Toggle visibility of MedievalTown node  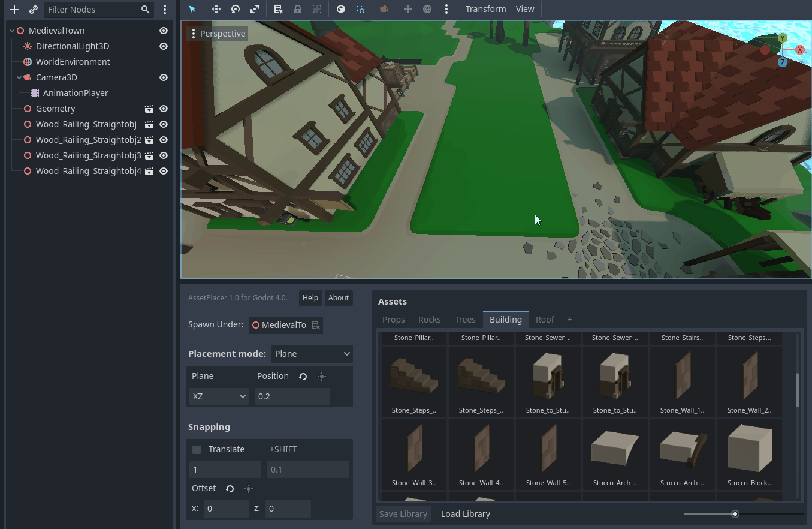(164, 31)
